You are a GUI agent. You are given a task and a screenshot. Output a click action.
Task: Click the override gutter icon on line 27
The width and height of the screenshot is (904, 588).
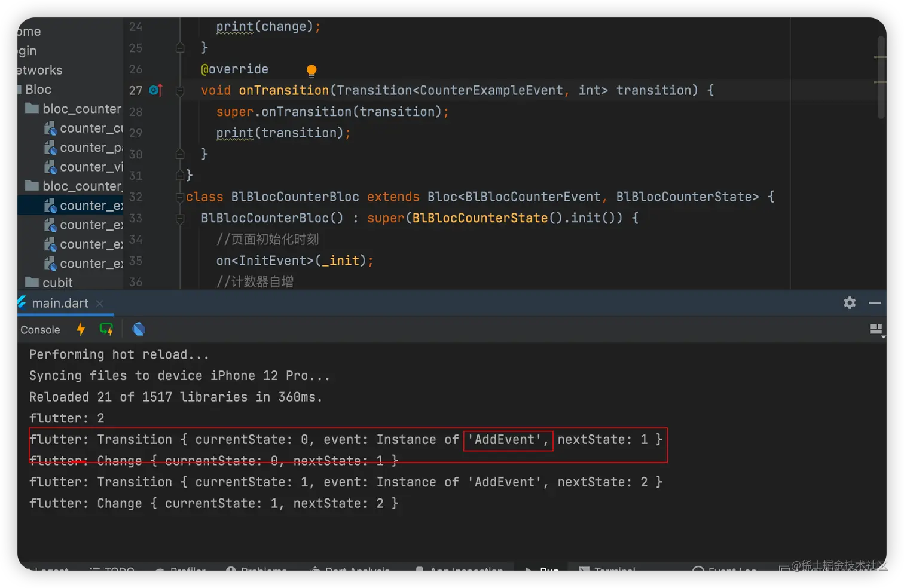click(155, 90)
